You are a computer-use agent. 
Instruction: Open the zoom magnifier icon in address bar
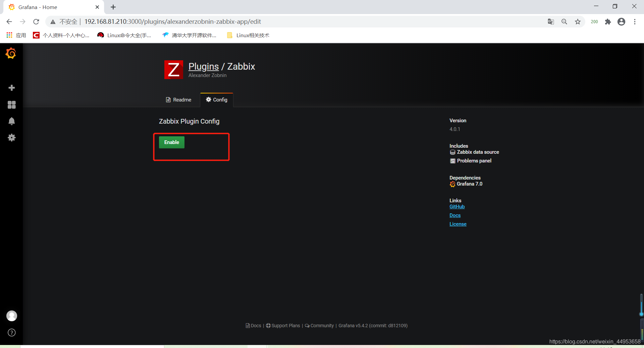pyautogui.click(x=564, y=22)
